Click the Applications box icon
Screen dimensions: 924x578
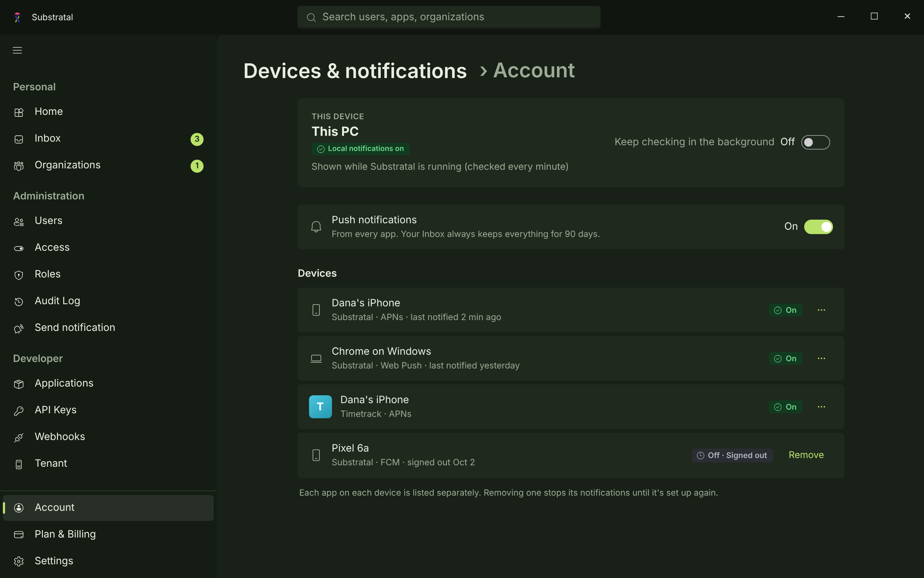point(19,384)
